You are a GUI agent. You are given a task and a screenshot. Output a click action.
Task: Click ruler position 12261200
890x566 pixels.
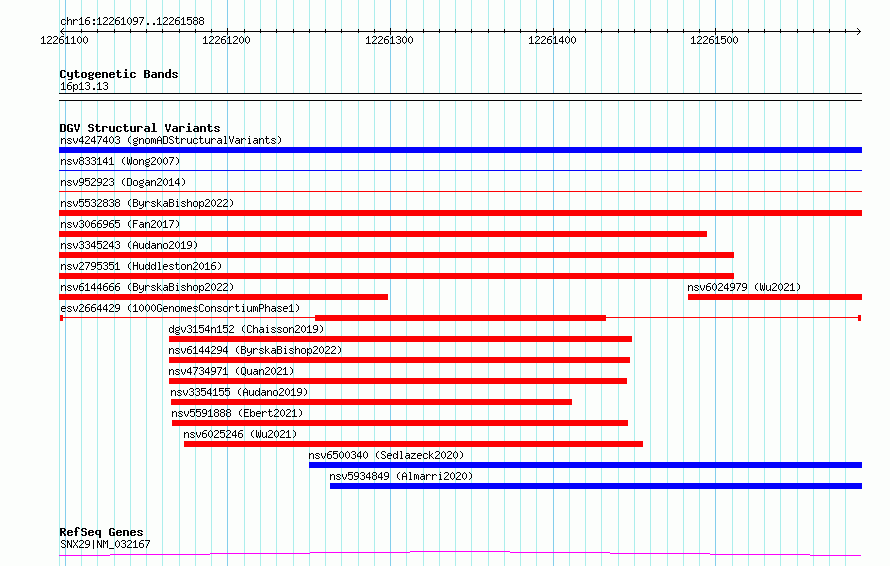(226, 40)
